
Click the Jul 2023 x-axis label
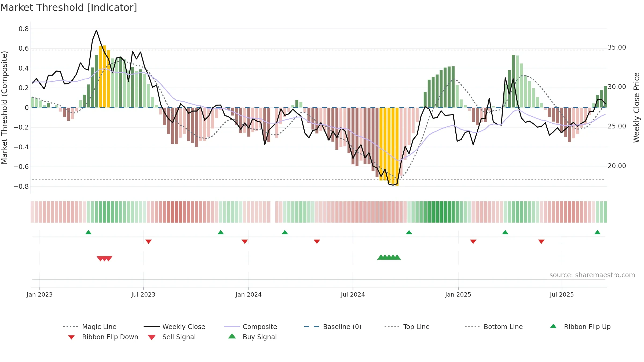143,294
